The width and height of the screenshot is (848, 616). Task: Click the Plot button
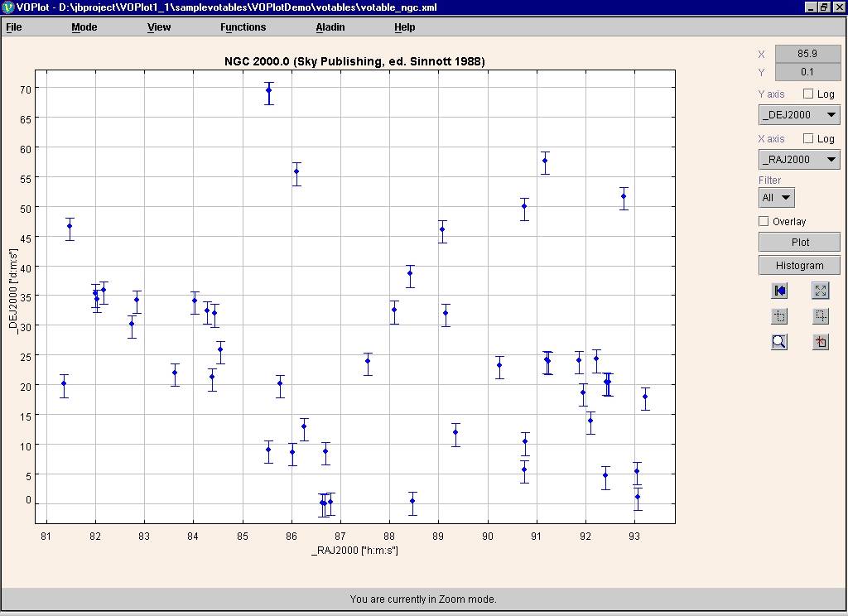pos(799,243)
